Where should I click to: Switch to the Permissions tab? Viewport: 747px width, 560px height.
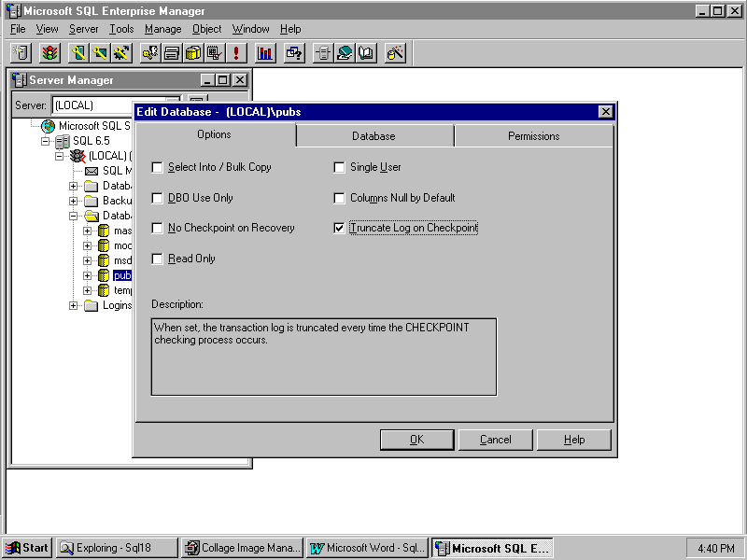pyautogui.click(x=533, y=136)
